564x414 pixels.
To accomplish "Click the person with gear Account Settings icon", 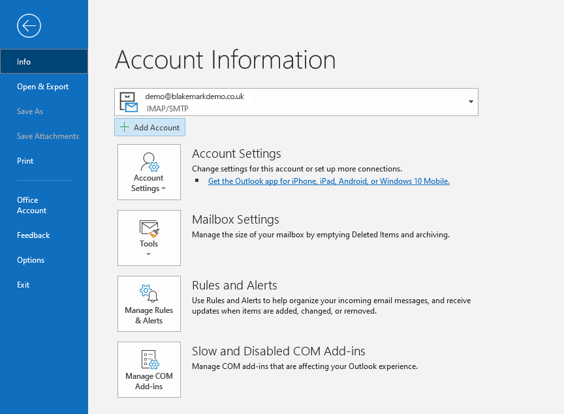I will click(x=149, y=162).
